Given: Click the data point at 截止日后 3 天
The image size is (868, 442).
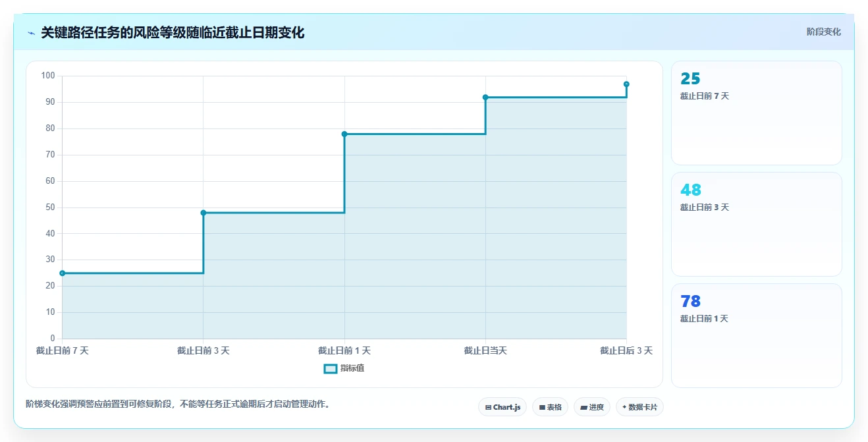Looking at the screenshot, I should pyautogui.click(x=626, y=84).
